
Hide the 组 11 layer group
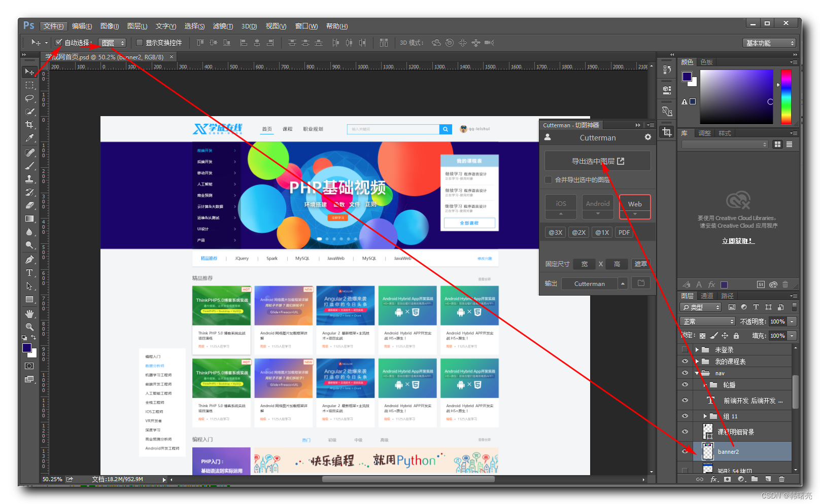coord(685,416)
